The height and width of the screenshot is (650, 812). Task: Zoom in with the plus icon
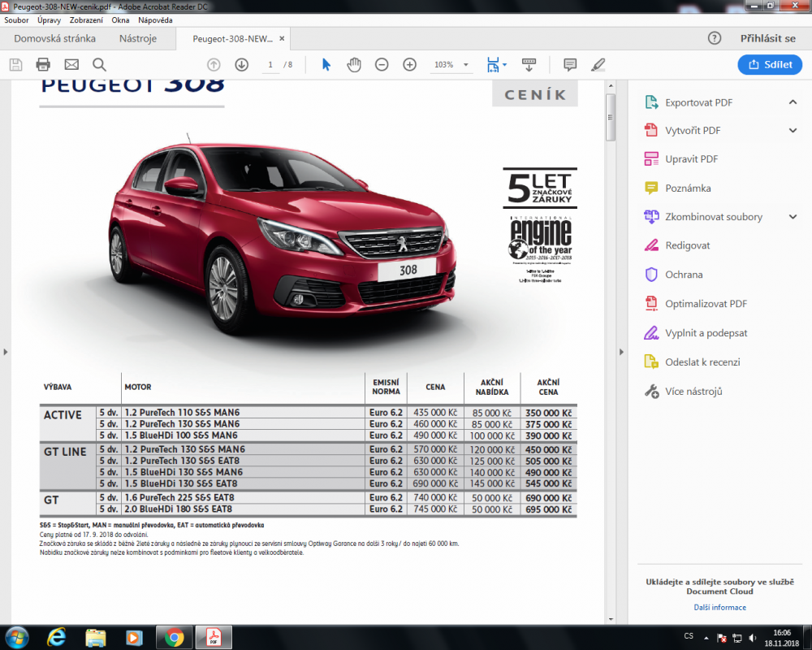(409, 65)
